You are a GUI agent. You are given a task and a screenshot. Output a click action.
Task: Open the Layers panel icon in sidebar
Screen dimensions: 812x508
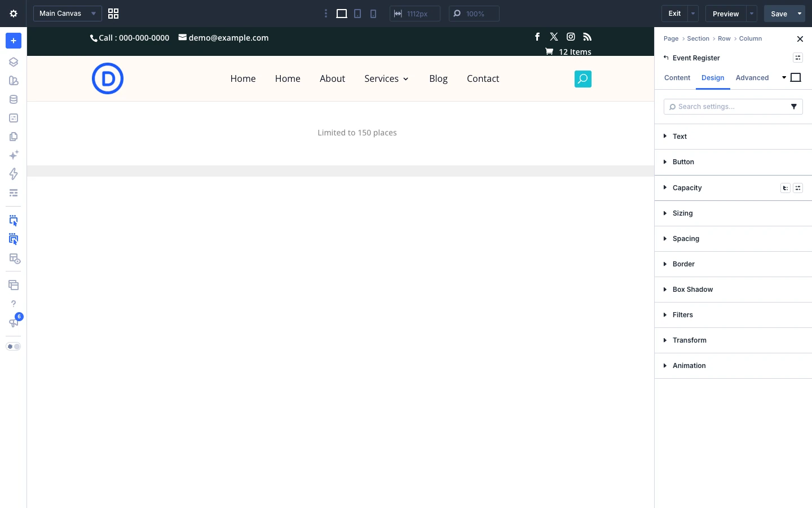coord(14,62)
